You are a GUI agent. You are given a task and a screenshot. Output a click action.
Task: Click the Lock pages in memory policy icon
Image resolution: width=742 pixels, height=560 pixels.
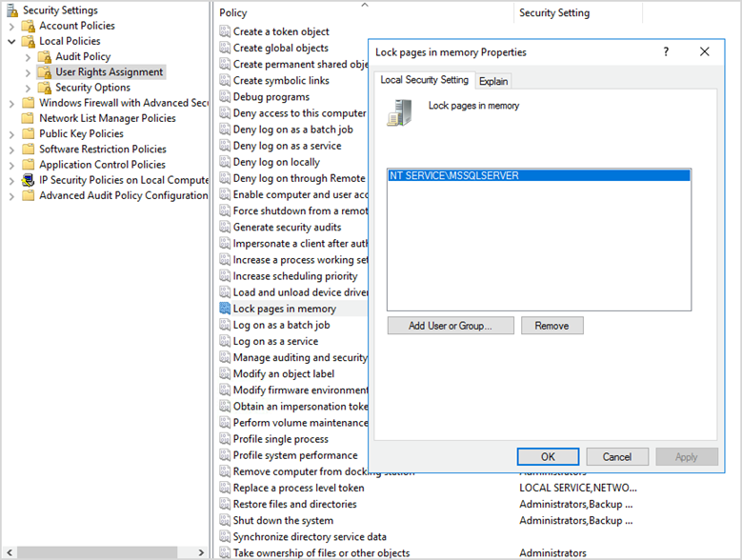point(224,309)
